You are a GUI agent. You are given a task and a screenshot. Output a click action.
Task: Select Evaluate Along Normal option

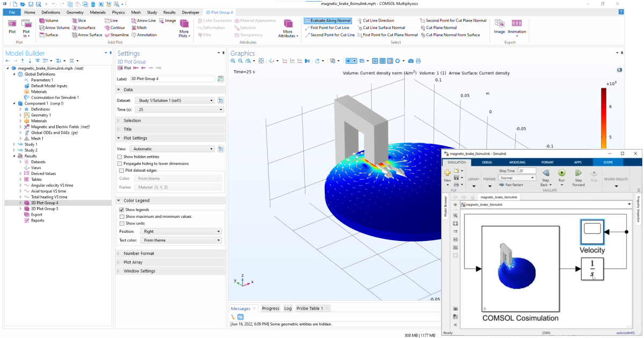[328, 20]
